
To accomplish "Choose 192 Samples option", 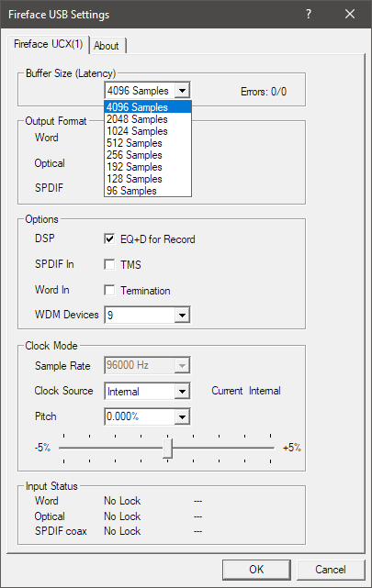I will [x=148, y=167].
